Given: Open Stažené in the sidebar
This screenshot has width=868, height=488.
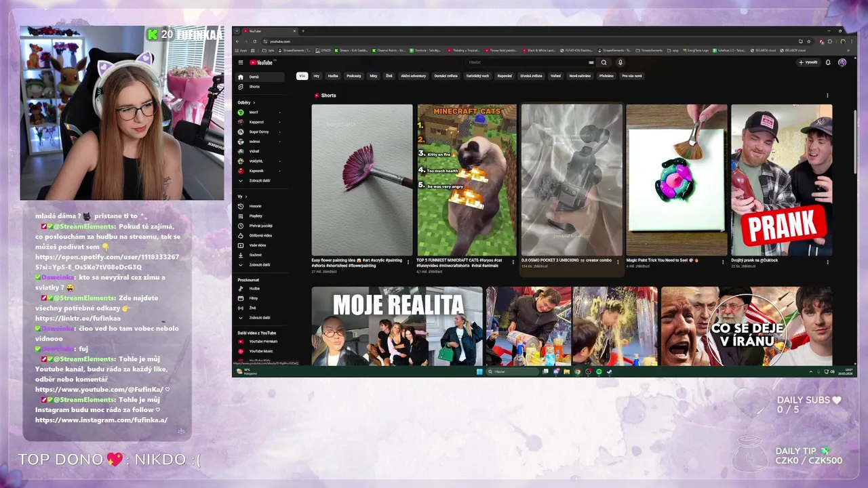Looking at the screenshot, I should point(258,255).
